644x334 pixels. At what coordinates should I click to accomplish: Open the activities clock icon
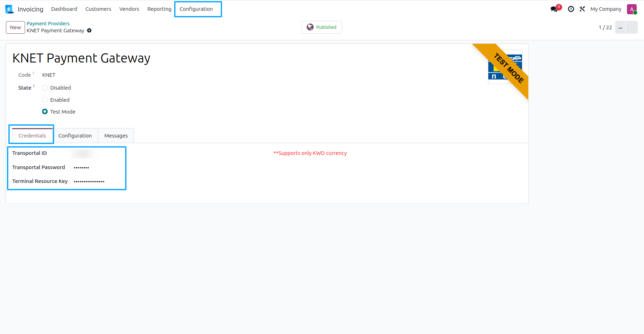click(x=571, y=9)
